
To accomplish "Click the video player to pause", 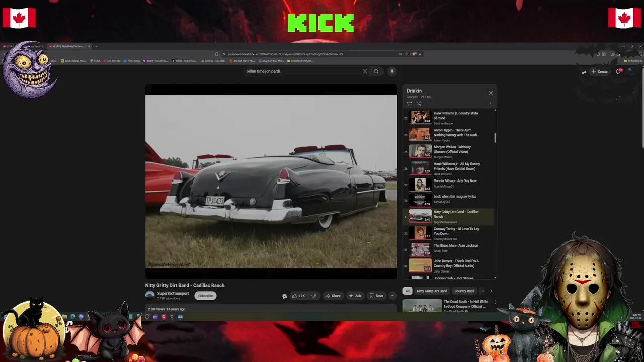I will [271, 182].
